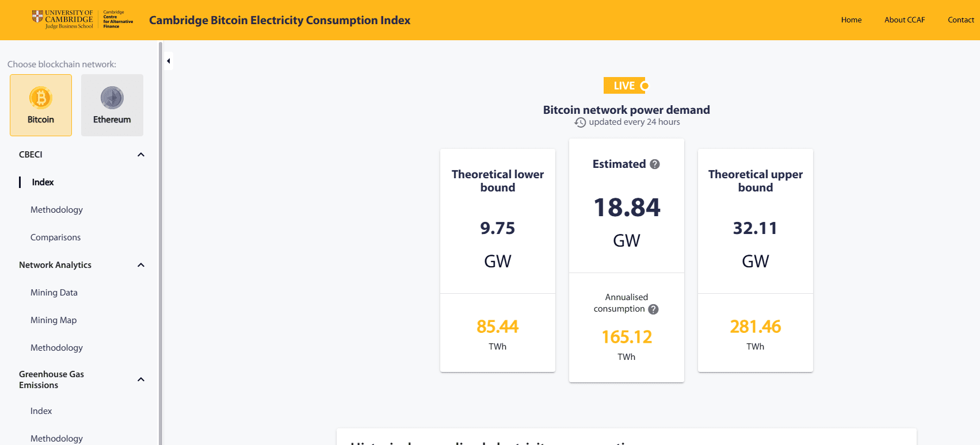Click the Bitcoin coin icon

pyautogui.click(x=40, y=98)
